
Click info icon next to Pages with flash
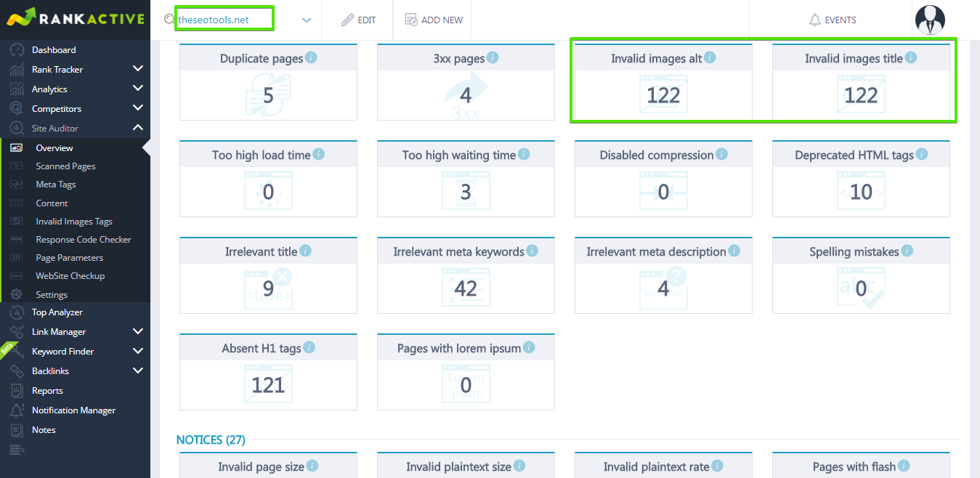tap(904, 466)
